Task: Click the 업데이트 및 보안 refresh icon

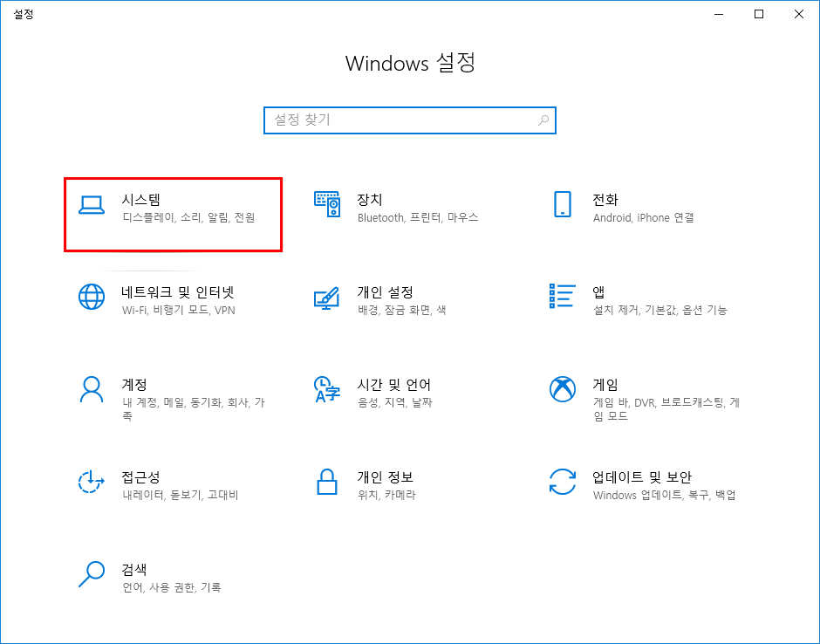Action: pyautogui.click(x=562, y=482)
